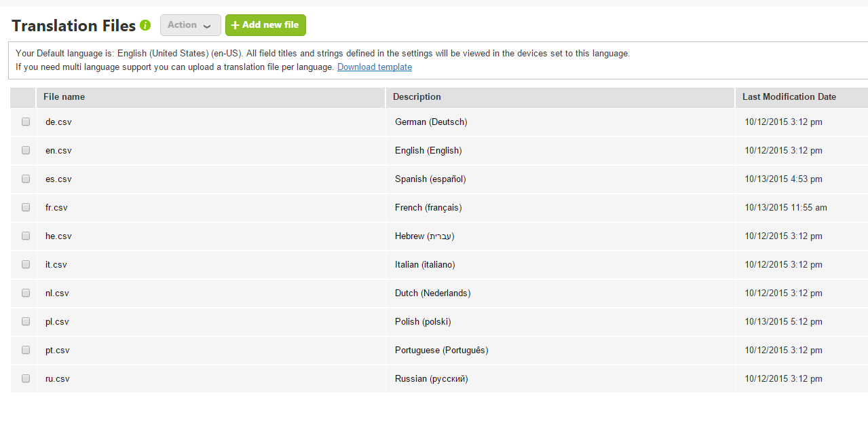Image resolution: width=868 pixels, height=430 pixels.
Task: Click the chevron arrow on the Action button
Action: (207, 26)
